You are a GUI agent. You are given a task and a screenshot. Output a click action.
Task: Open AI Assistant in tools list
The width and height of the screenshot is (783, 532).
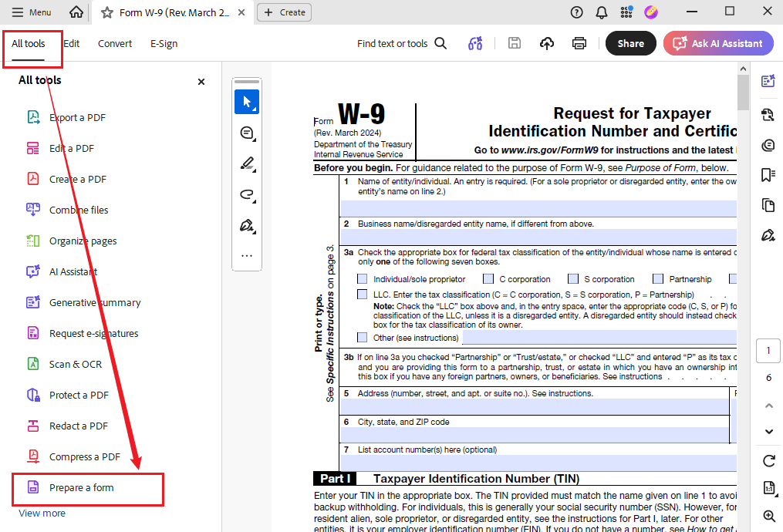pos(62,272)
